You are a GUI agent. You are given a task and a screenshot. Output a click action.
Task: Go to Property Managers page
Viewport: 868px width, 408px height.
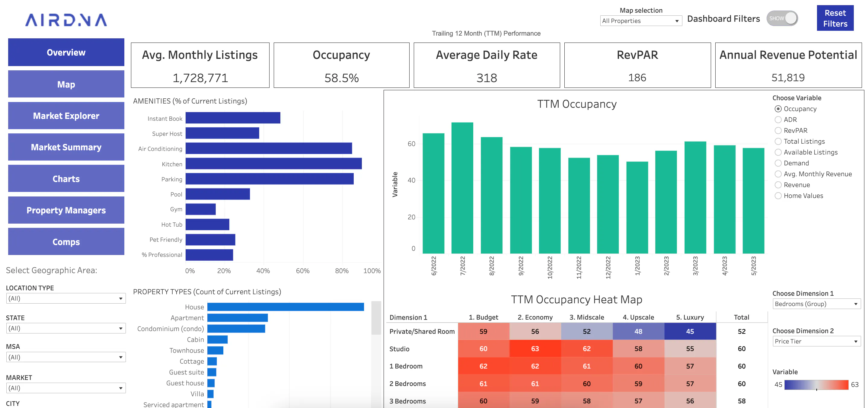(66, 210)
